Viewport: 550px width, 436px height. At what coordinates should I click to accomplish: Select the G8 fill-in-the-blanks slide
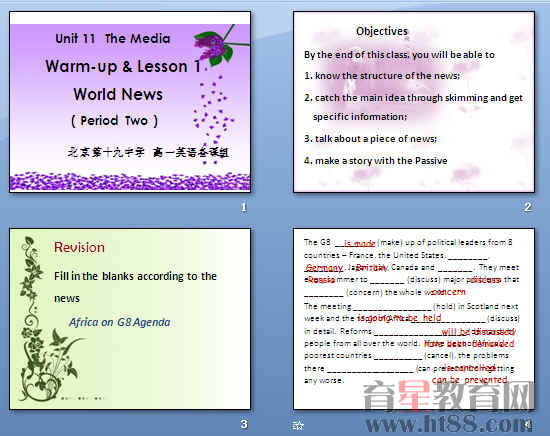pos(414,319)
